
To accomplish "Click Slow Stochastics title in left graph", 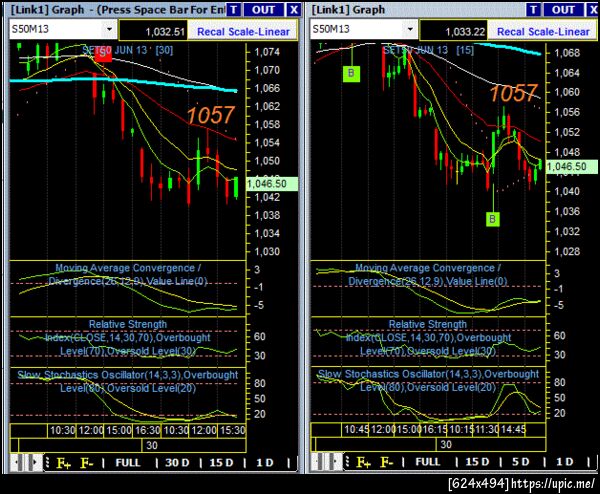I will 128,382.
